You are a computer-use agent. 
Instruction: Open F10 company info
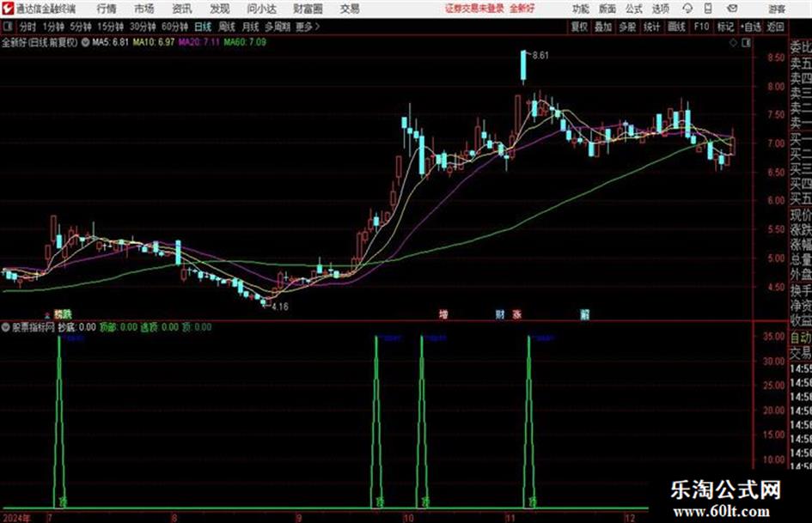[701, 27]
